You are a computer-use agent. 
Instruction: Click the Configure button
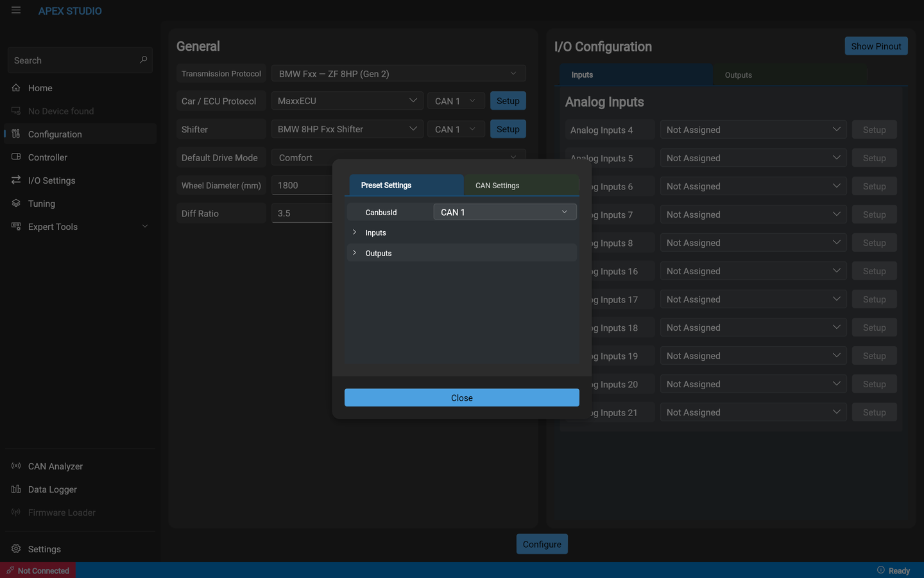click(542, 544)
